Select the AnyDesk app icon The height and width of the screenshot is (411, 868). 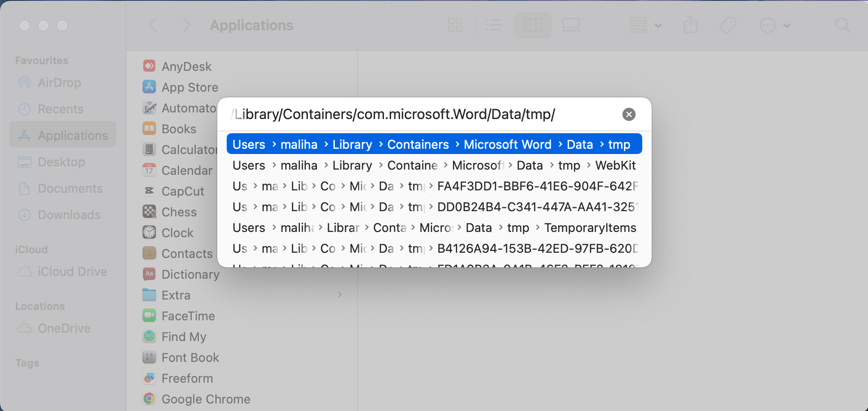149,66
